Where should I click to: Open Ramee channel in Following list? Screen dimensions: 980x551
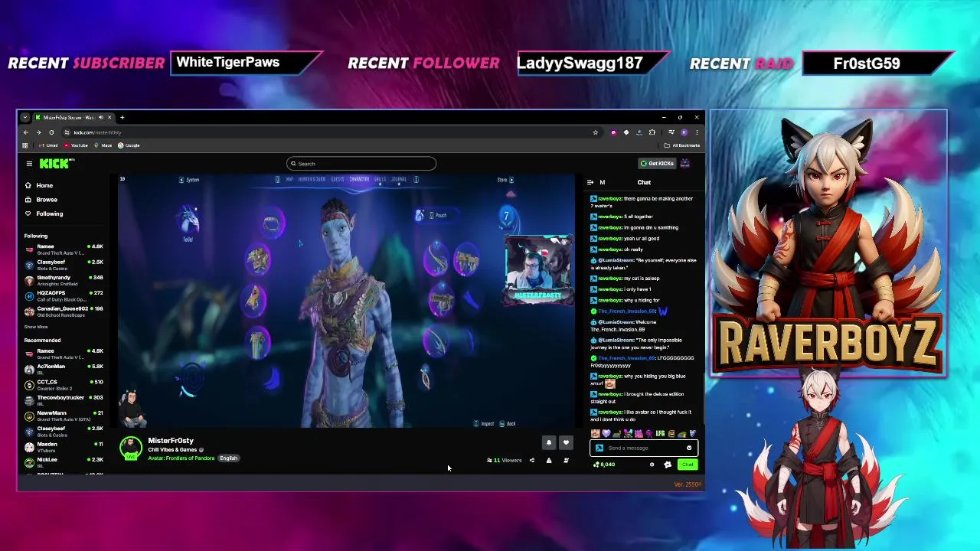pos(64,249)
